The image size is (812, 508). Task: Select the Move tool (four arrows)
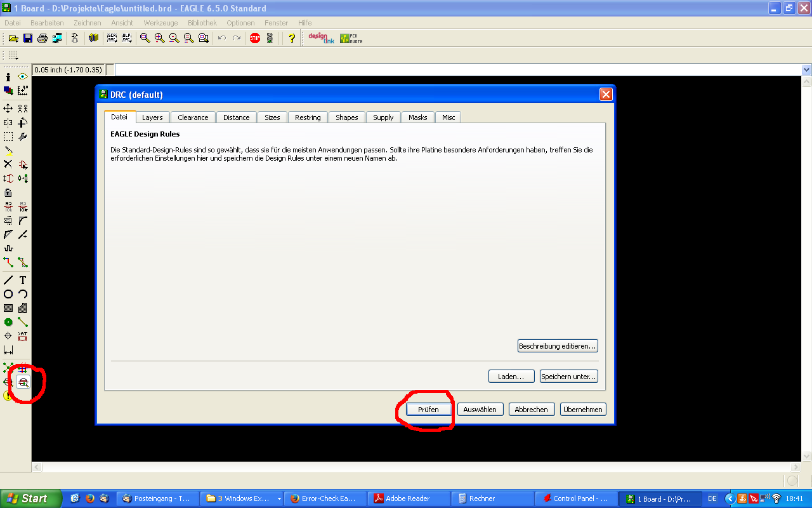pyautogui.click(x=8, y=109)
